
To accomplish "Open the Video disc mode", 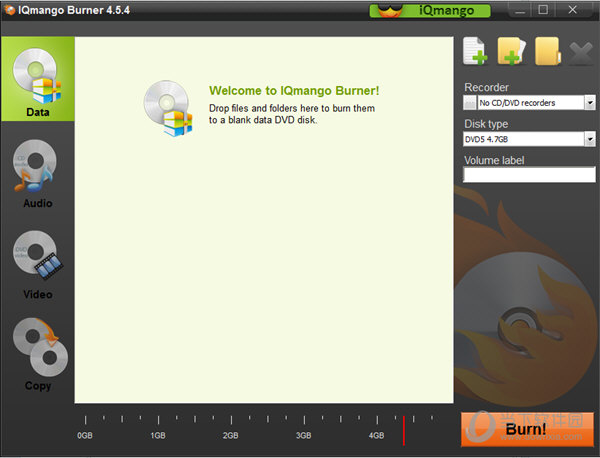I will 38,265.
